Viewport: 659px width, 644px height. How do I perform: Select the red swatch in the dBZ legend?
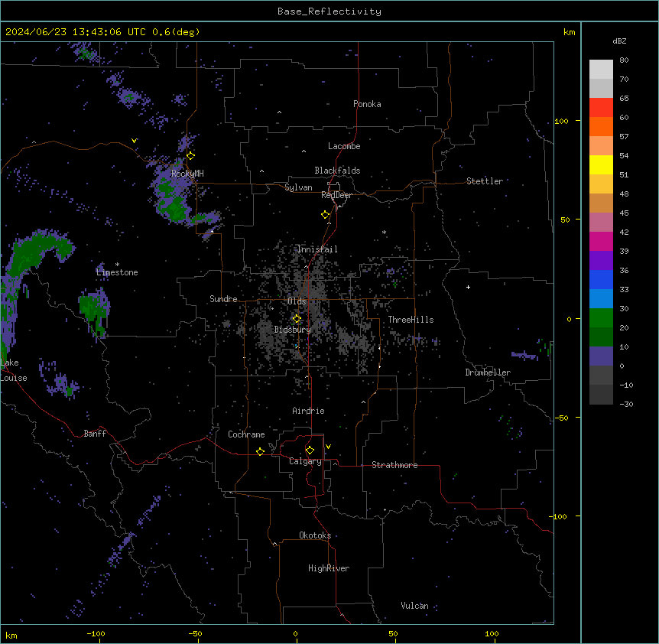601,108
